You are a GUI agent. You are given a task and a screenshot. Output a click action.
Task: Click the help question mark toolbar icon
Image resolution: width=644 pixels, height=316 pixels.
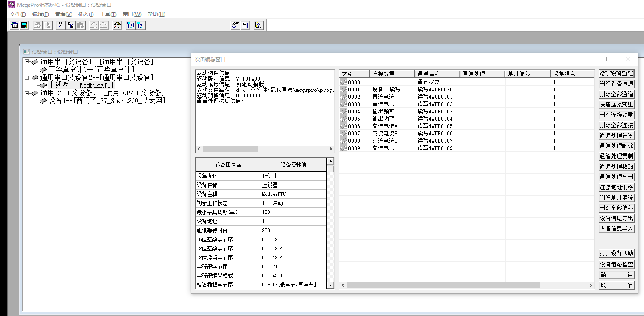tap(258, 25)
